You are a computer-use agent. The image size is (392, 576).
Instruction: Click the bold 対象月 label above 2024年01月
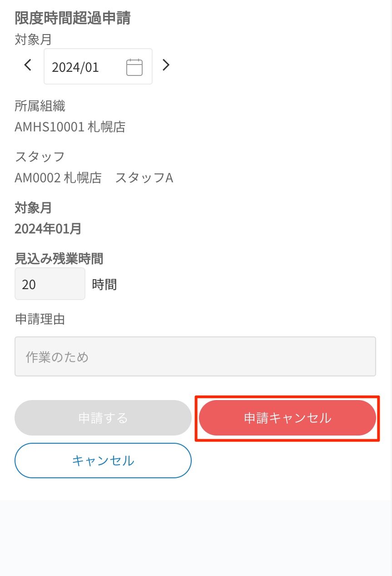[33, 208]
